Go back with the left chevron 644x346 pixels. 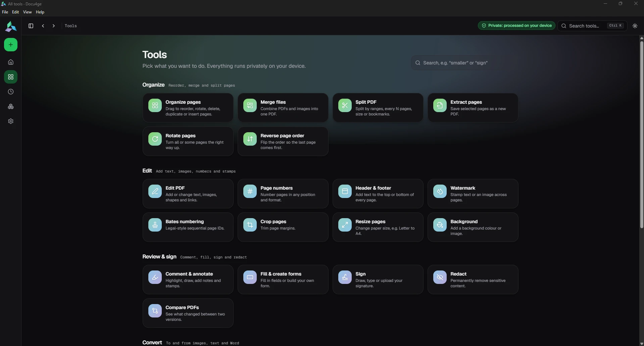[x=43, y=26]
